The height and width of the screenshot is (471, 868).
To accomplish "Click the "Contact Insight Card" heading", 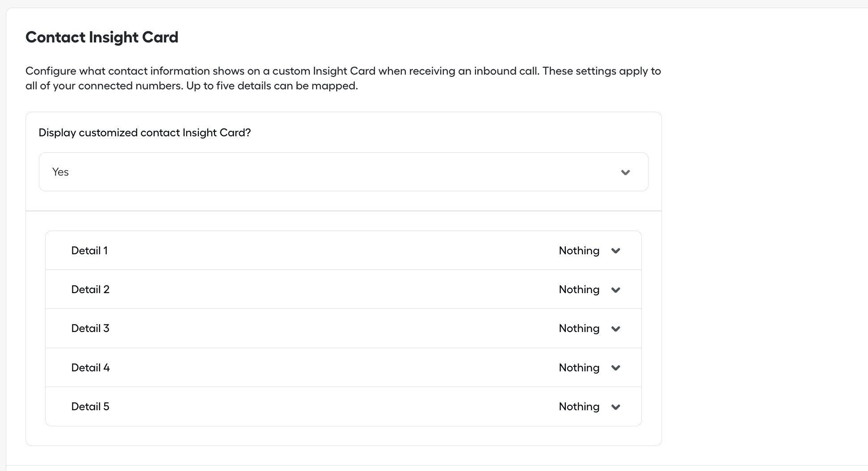I will click(x=102, y=37).
